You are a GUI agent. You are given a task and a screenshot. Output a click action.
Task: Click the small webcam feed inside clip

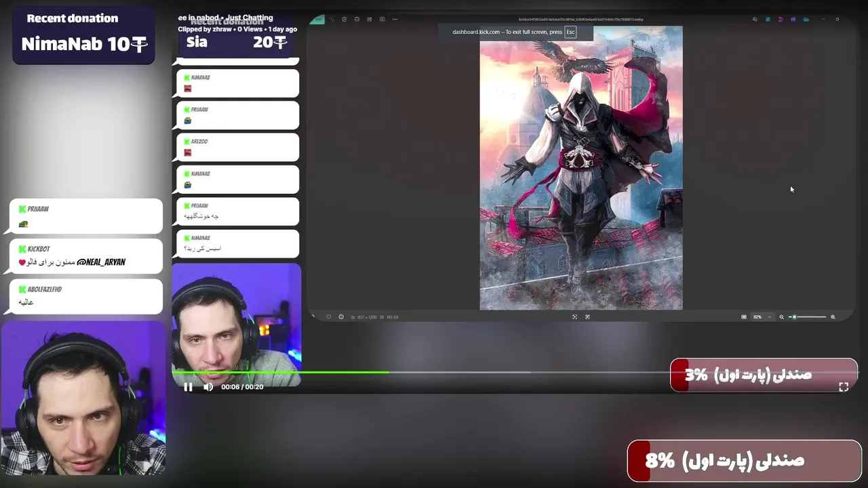(236, 325)
